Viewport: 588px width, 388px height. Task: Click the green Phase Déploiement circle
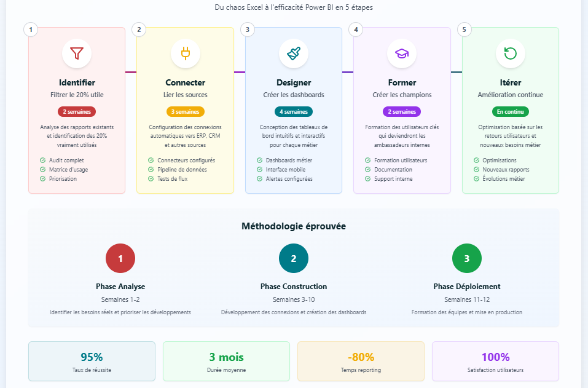point(467,258)
